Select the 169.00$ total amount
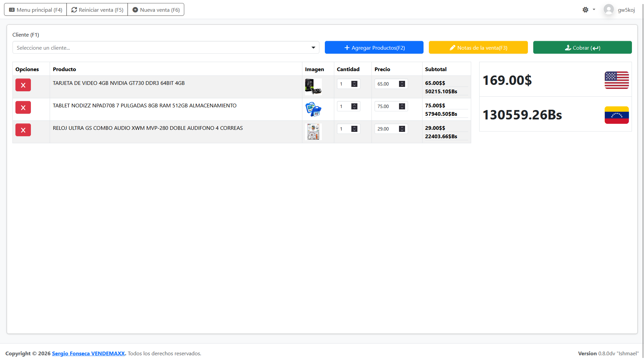Viewport: 644px width, 362px height. pos(507,81)
